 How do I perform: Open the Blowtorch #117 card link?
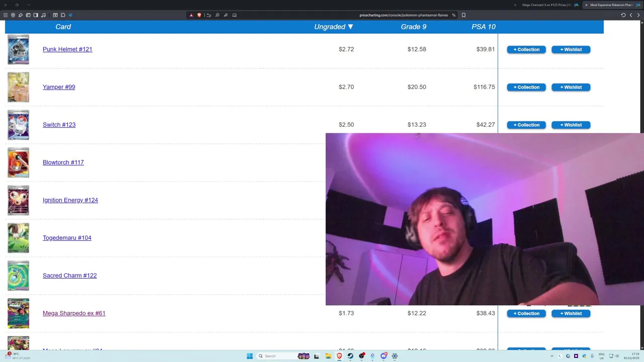(63, 162)
